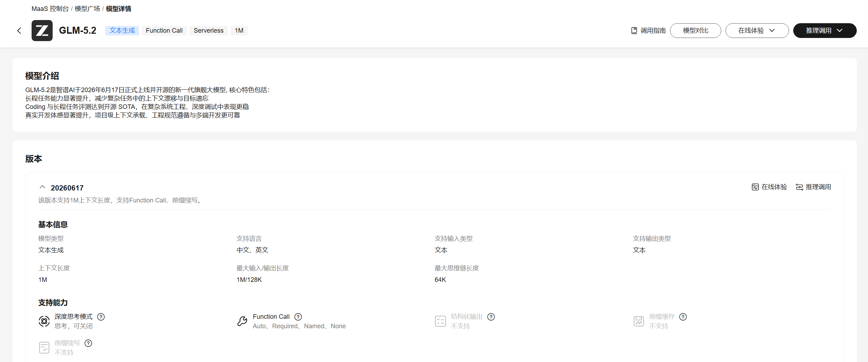Click the version description mentioning 1M上下文长度
Viewport: 868px width, 362px height.
pyautogui.click(x=121, y=200)
